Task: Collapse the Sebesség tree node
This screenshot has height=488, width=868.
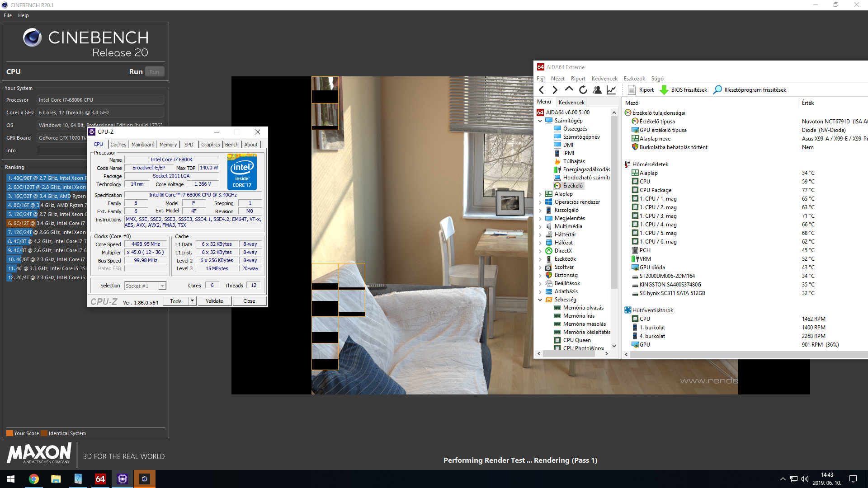Action: [x=540, y=300]
